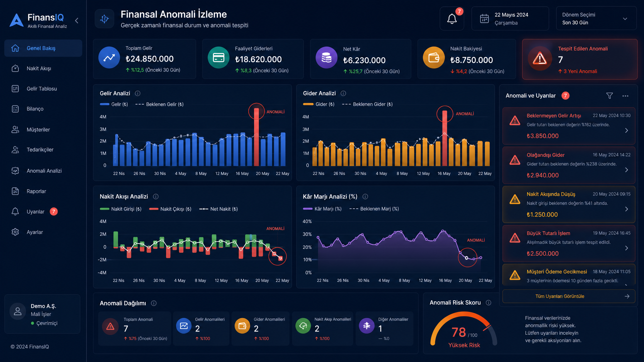Toggle the Beklenen Gider (₺) legend series
Viewport: 644px width, 362px height.
click(367, 104)
